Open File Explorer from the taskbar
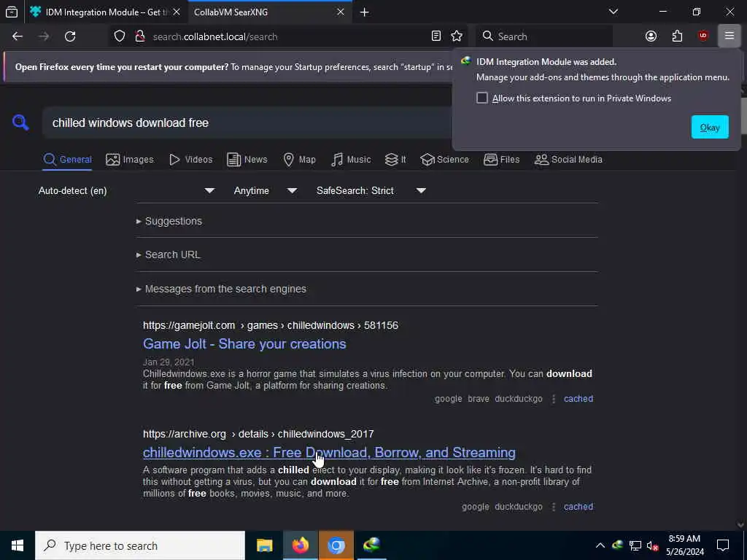 click(264, 545)
